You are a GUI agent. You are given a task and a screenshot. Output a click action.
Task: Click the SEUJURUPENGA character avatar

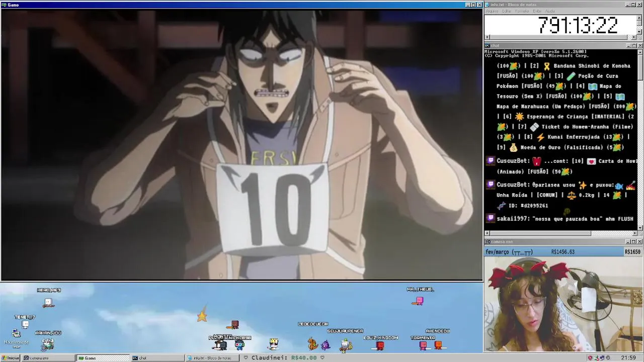pyautogui.click(x=345, y=345)
